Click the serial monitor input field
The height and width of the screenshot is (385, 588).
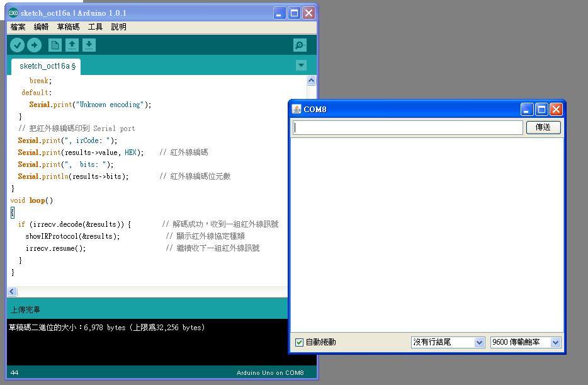pyautogui.click(x=407, y=127)
